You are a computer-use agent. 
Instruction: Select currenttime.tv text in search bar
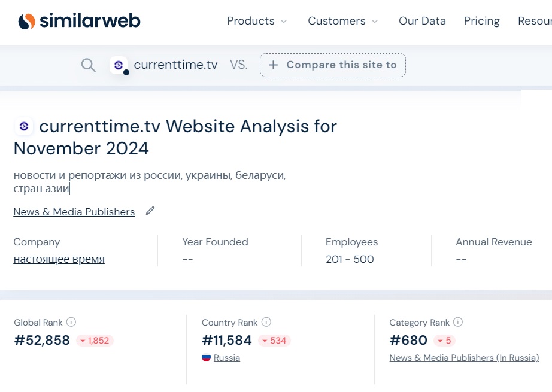point(175,65)
